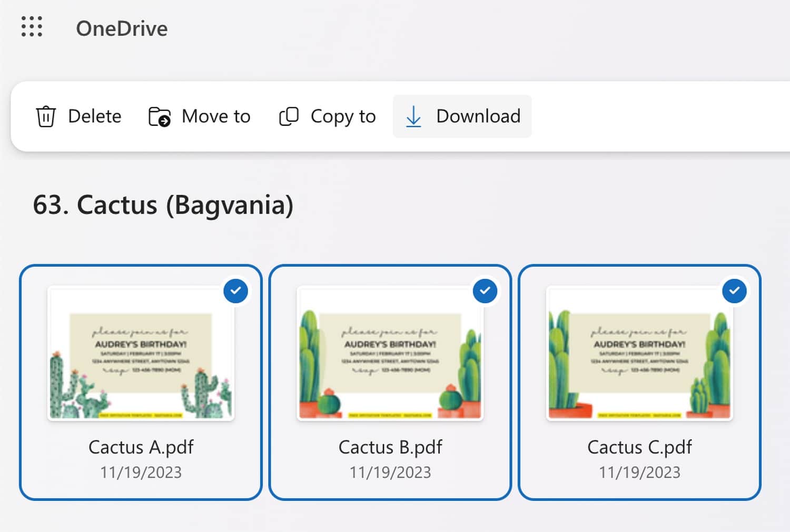Choose the Move to text label
Viewport: 790px width, 532px height.
[216, 116]
